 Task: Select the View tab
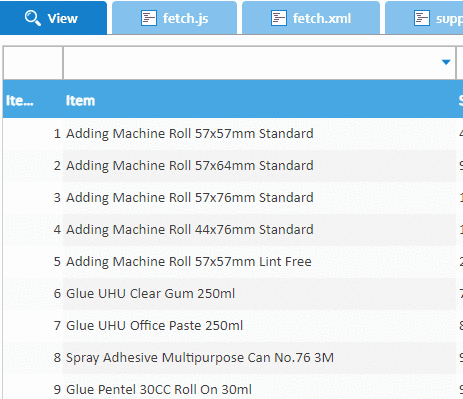tap(53, 18)
